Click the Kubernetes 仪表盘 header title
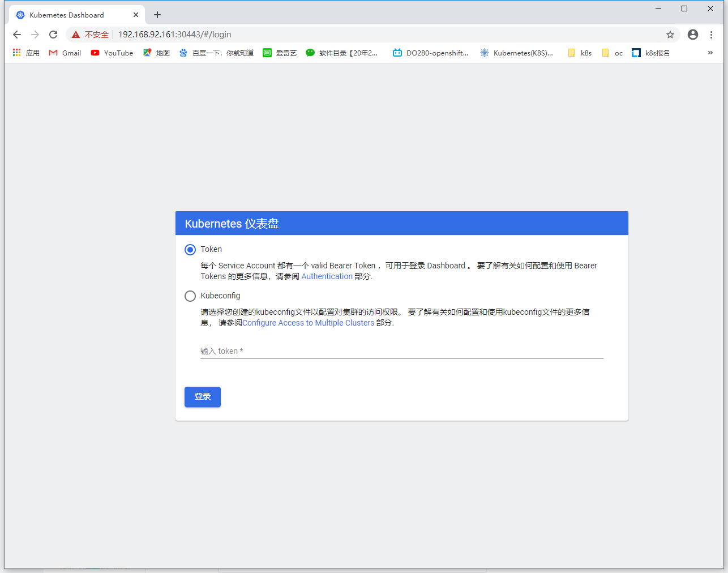 [x=232, y=224]
